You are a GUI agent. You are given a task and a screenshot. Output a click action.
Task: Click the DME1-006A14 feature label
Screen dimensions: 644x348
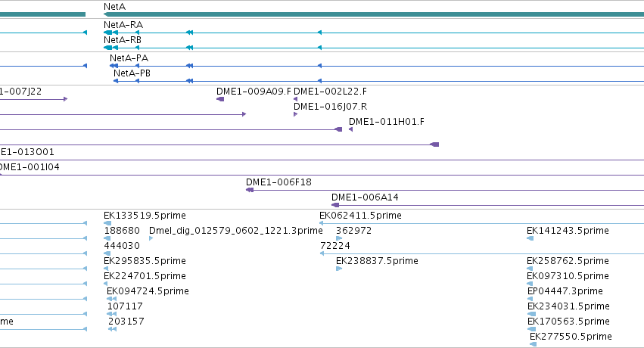pyautogui.click(x=365, y=197)
